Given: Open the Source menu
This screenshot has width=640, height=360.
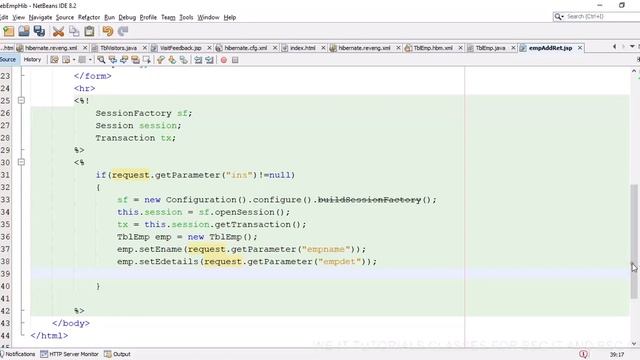Looking at the screenshot, I should point(65,17).
